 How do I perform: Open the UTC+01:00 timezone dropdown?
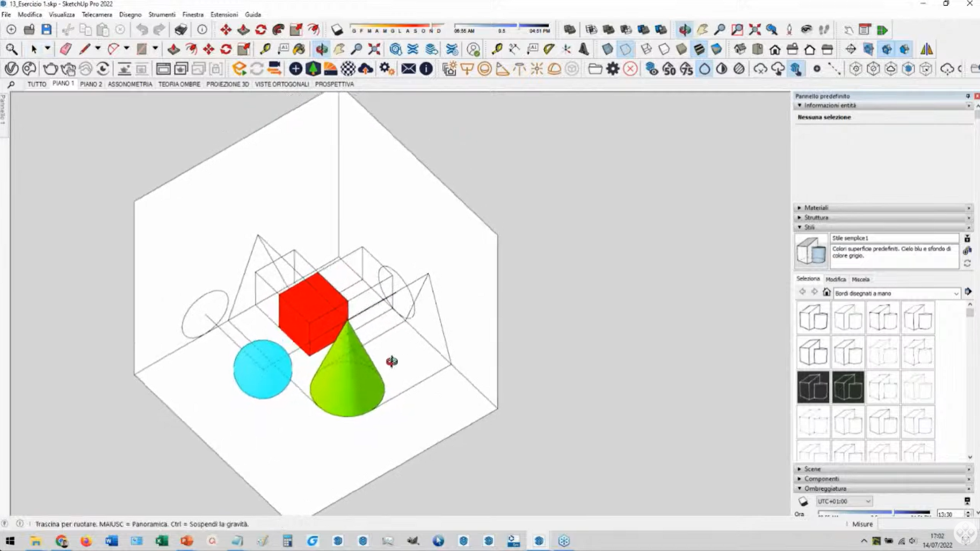coord(844,501)
